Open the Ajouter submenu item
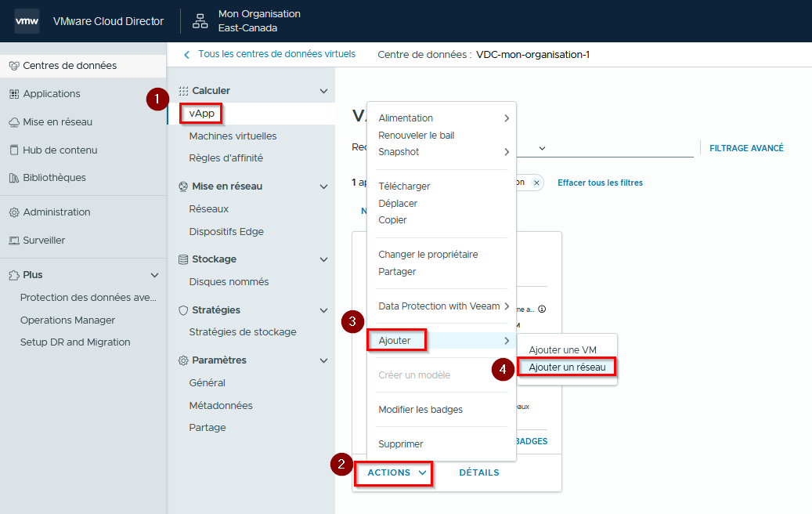This screenshot has height=514, width=812. [442, 340]
